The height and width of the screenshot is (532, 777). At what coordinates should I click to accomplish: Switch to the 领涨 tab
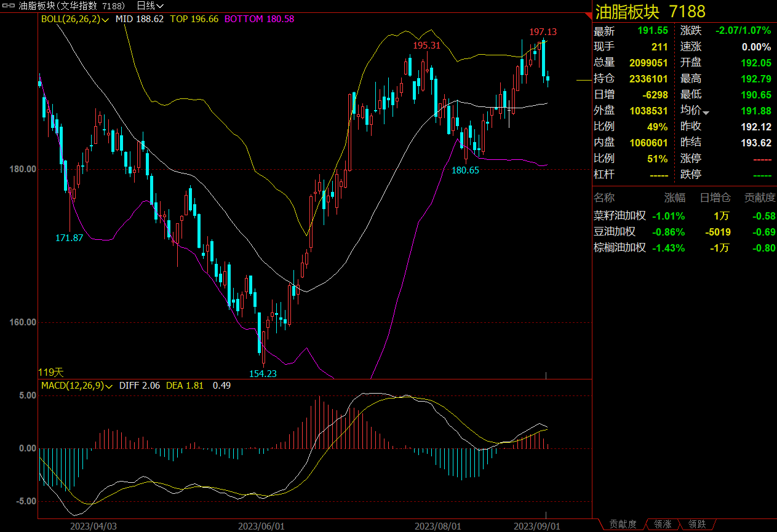tap(663, 525)
